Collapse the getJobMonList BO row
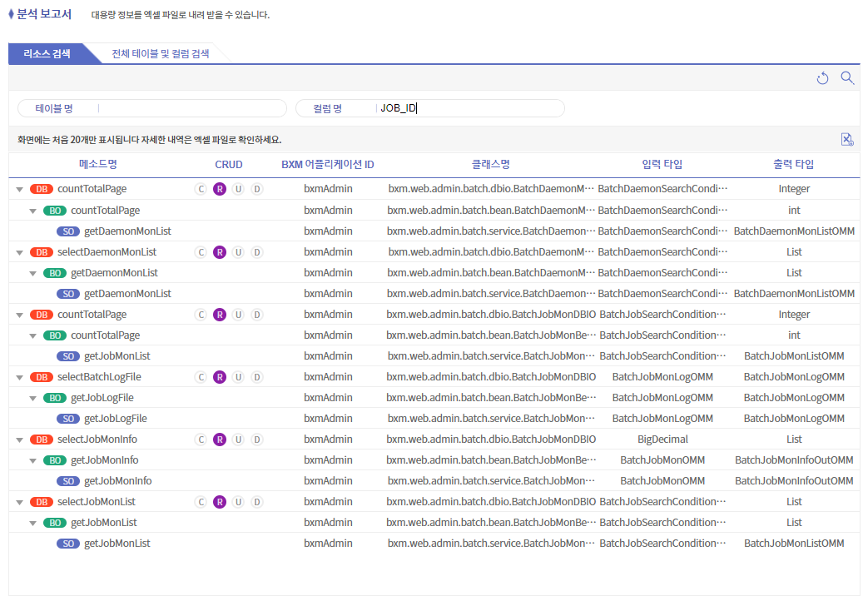This screenshot has height=606, width=868. point(33,524)
